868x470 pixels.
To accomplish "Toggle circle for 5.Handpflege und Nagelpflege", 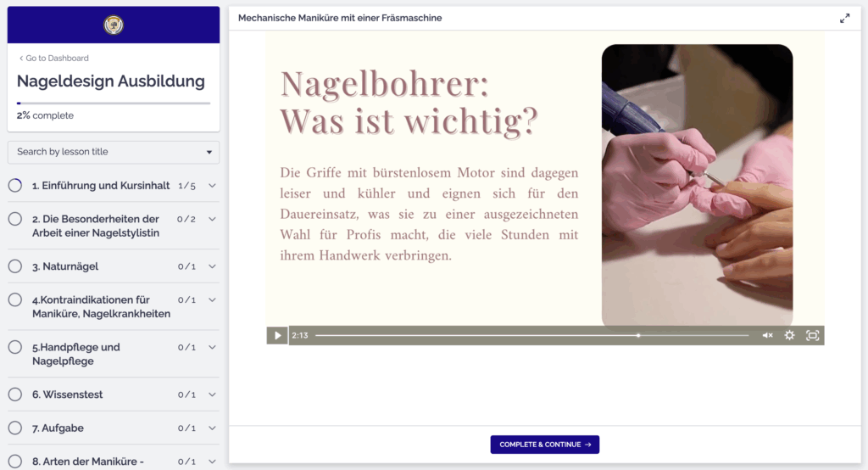I will click(15, 347).
